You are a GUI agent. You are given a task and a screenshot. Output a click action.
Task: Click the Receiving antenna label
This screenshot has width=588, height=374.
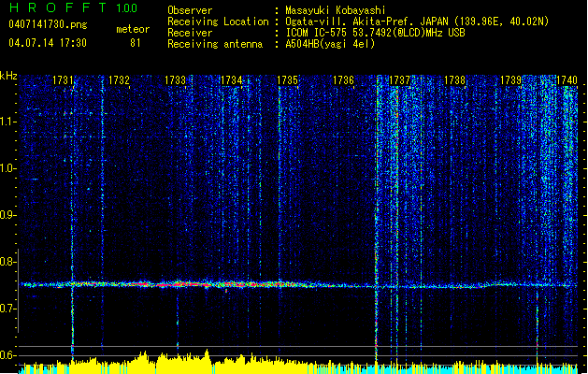(x=215, y=44)
